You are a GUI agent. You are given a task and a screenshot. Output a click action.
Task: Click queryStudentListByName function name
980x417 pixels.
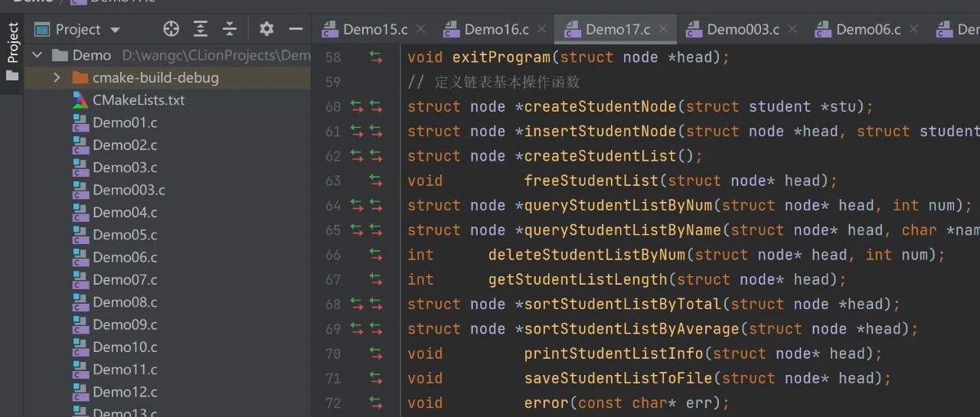coord(623,230)
